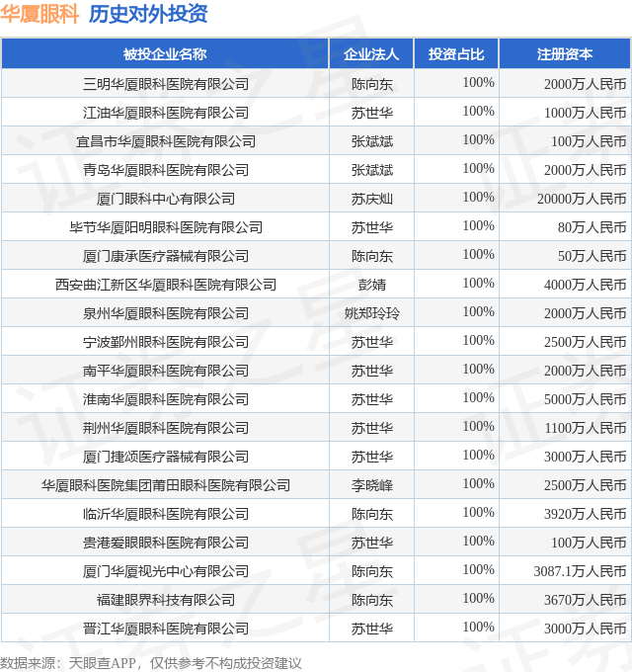
Task: Select 宁波鄞州眼科医院有限公司
Action: (x=166, y=342)
